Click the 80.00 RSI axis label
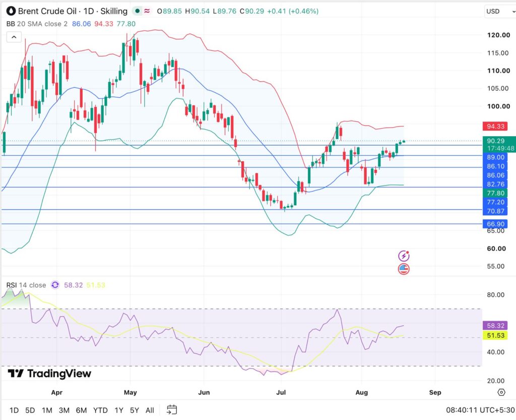This screenshot has width=516, height=420. coord(496,294)
